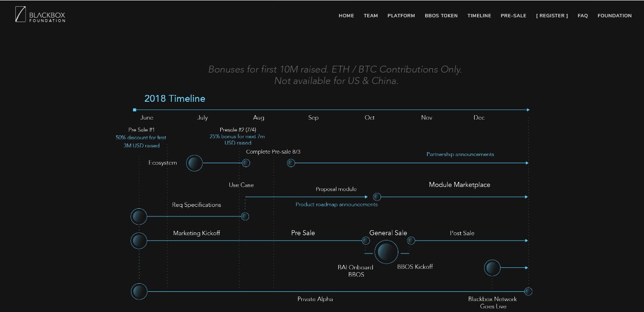Click the large Ecosystem timeline node
Viewport: 644px width, 312px height.
tap(194, 163)
